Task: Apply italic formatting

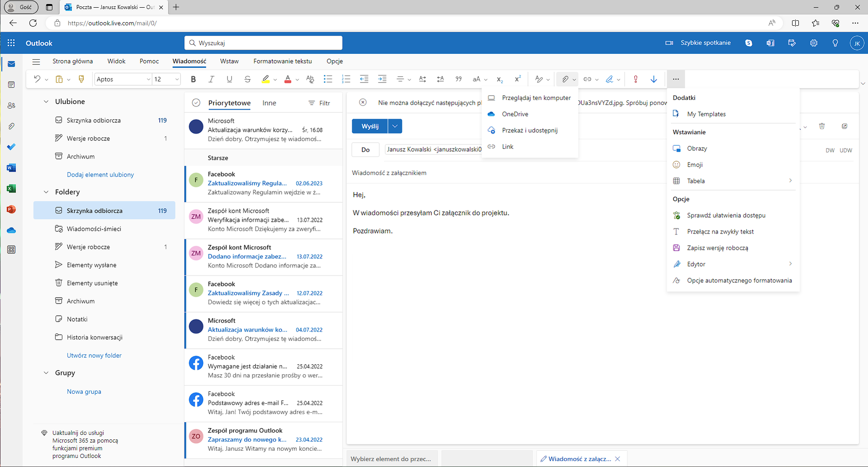Action: point(211,79)
